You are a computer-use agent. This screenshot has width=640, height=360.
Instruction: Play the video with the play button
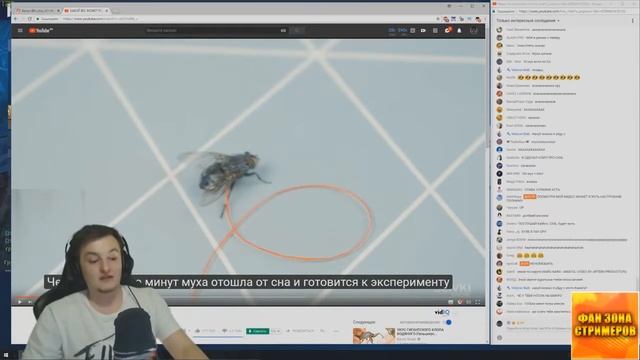point(19,302)
